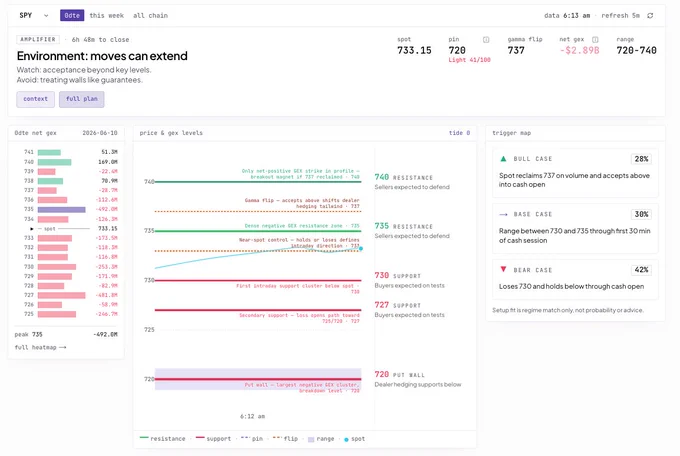Click the 730 SUPPORT level label
680x456 pixels.
click(x=398, y=276)
